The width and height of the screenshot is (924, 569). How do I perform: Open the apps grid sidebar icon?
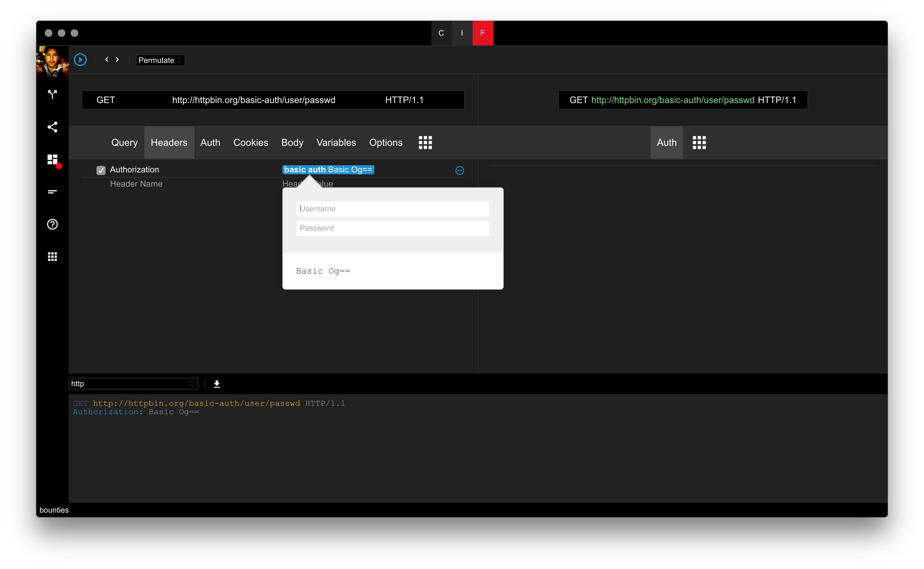click(x=52, y=257)
